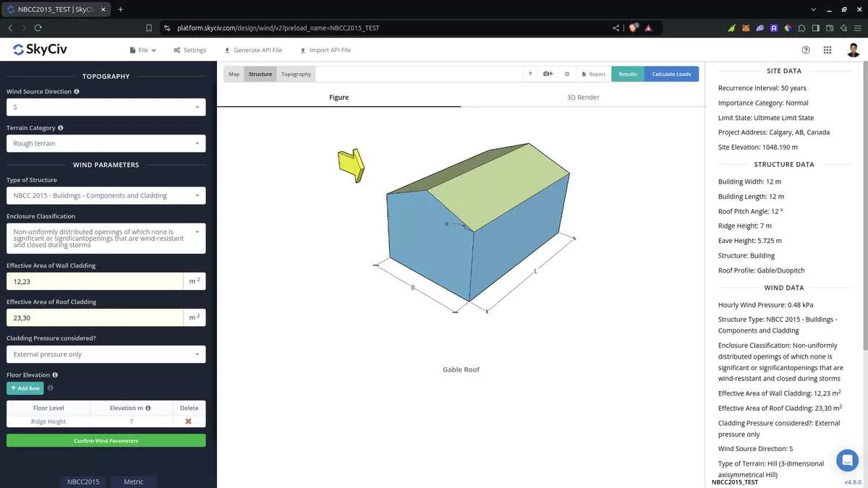Expand the Cladding Pressure considered dropdown
868x488 pixels.
point(106,354)
